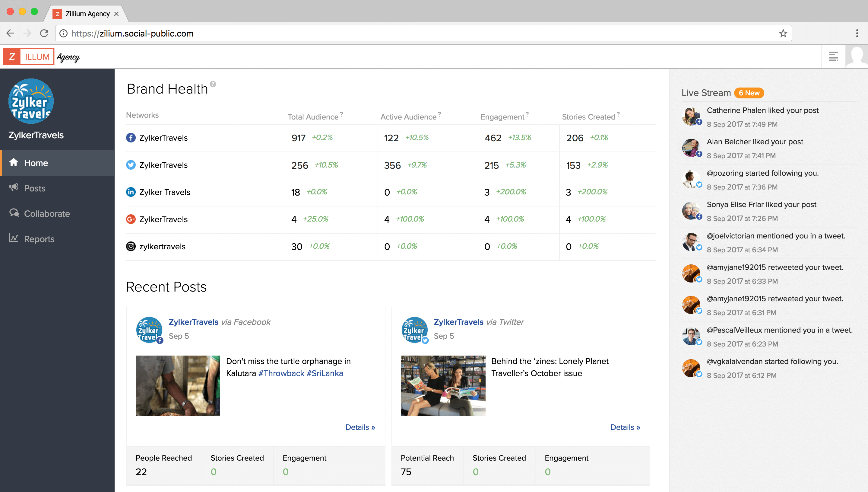Click the Facebook icon for ZylkerTravels row

click(x=131, y=138)
